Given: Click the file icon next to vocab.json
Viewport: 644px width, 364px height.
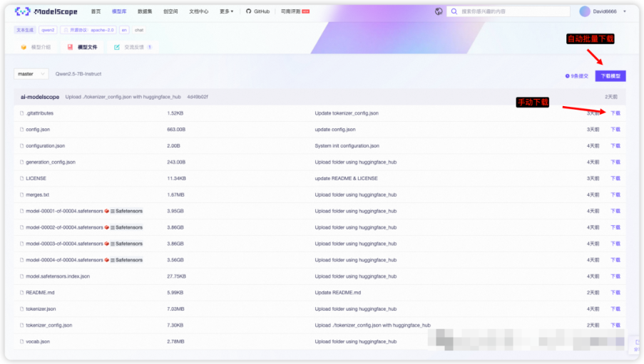Looking at the screenshot, I should coord(22,341).
